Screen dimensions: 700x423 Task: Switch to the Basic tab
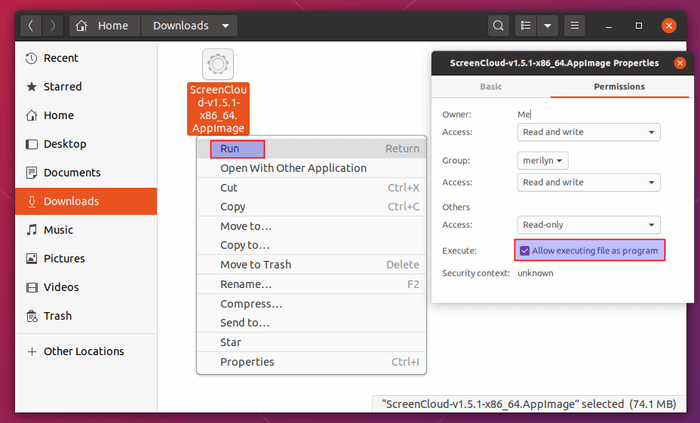491,87
